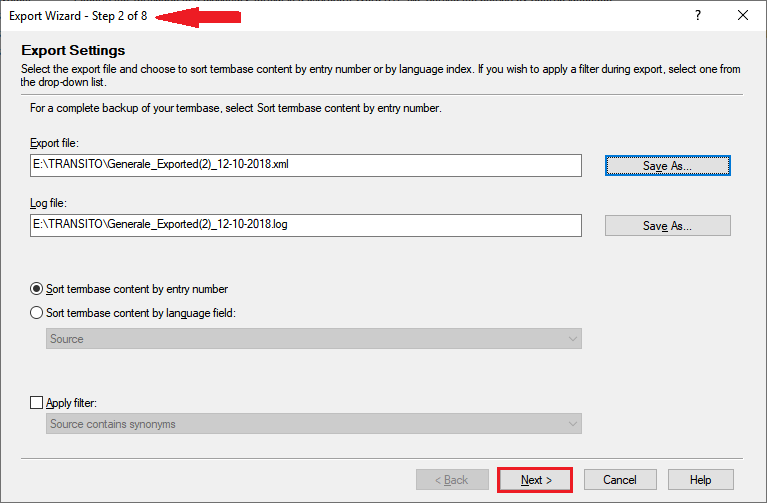Click Next to continue the wizard

[535, 480]
